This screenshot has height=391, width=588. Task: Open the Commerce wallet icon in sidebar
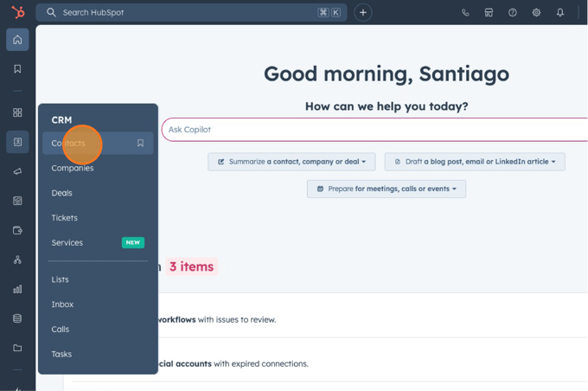tap(17, 230)
